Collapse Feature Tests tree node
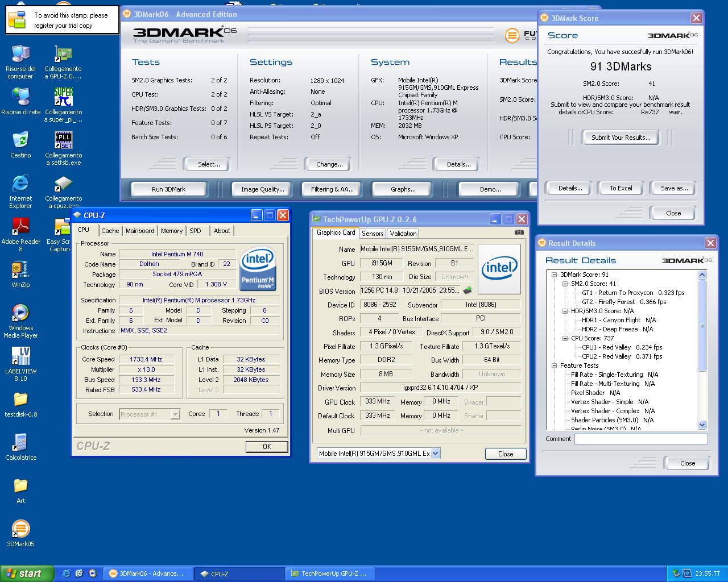Image resolution: width=728 pixels, height=582 pixels. [554, 365]
